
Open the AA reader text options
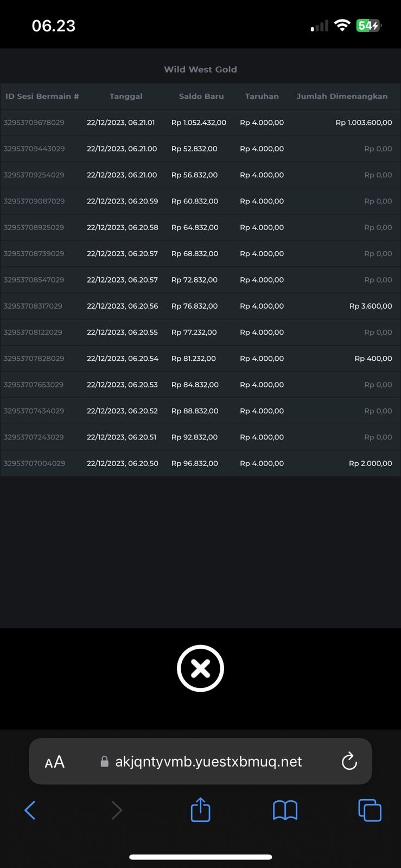[54, 762]
